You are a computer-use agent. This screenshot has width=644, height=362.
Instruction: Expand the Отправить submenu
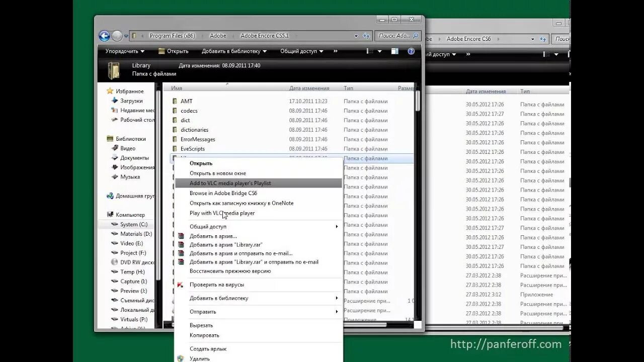coord(337,312)
